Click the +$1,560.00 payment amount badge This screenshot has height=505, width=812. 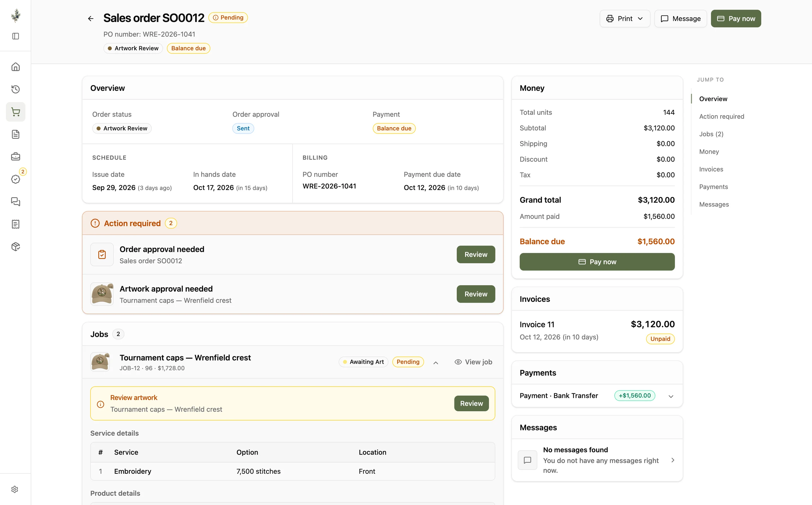click(634, 396)
